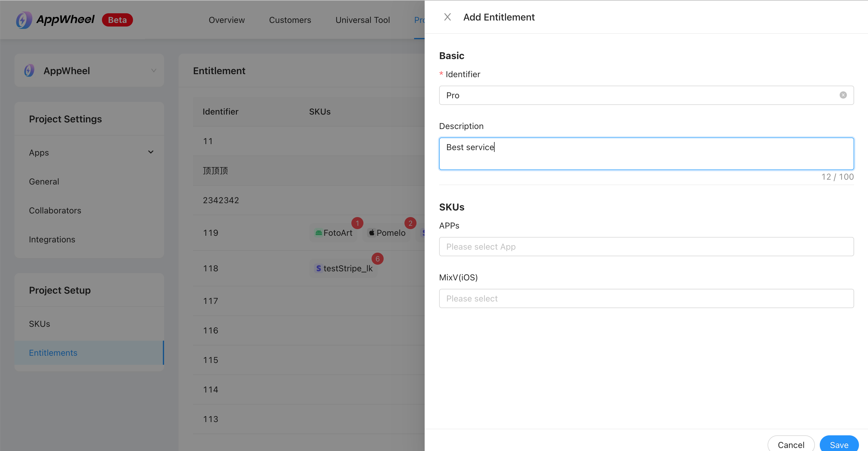Viewport: 868px width, 451px height.
Task: Open the Customers tab
Action: click(x=290, y=20)
